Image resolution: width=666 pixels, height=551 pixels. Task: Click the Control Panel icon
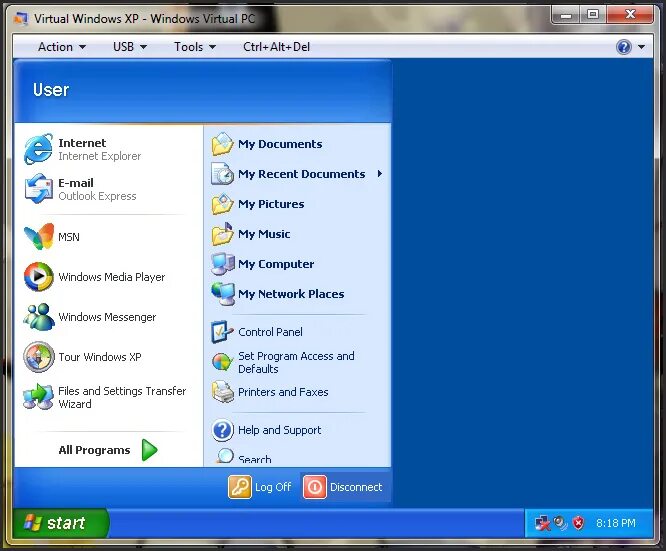coord(223,332)
